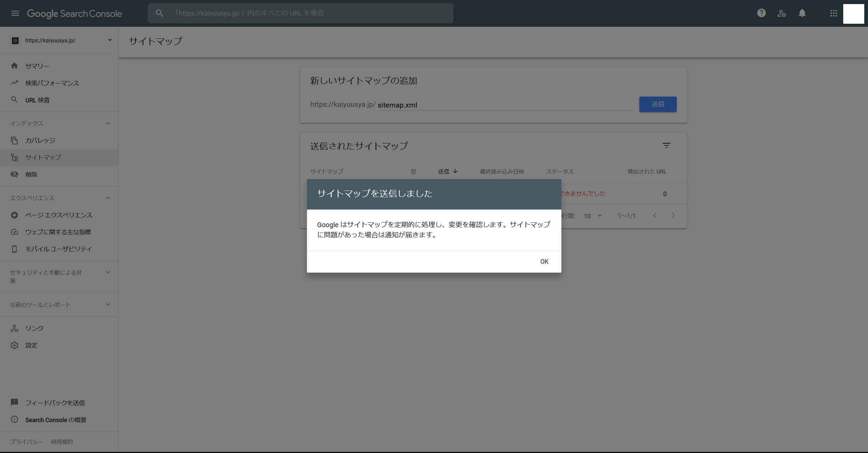Click the red できませんでした status text

point(583,194)
